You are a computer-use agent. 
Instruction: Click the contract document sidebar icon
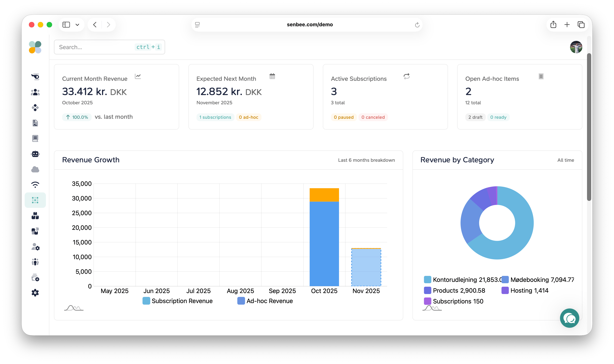(35, 123)
